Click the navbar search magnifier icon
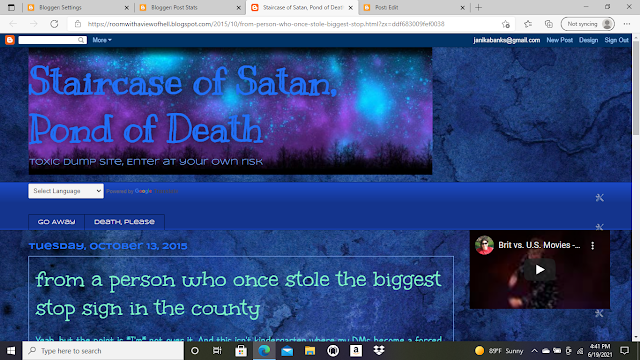 click(x=82, y=40)
